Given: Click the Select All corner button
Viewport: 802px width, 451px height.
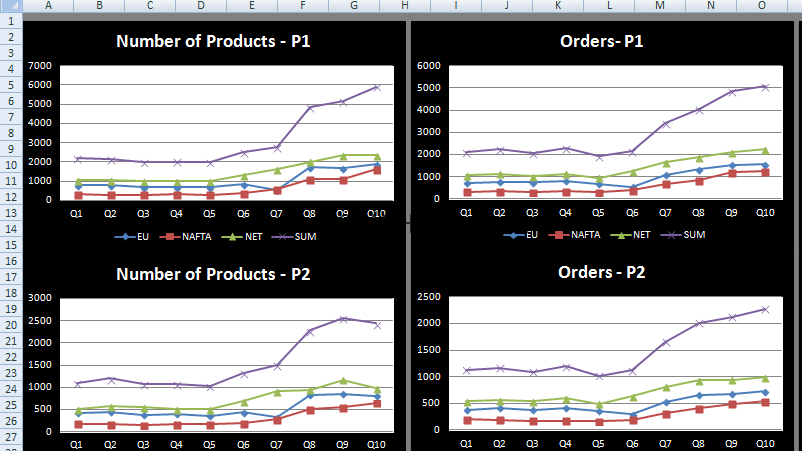Looking at the screenshot, I should pyautogui.click(x=11, y=6).
